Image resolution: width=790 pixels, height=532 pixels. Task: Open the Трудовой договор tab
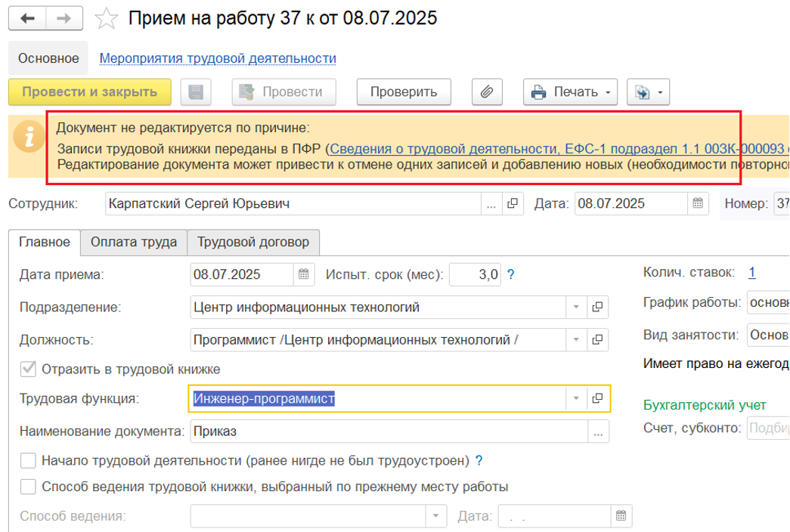pyautogui.click(x=253, y=242)
